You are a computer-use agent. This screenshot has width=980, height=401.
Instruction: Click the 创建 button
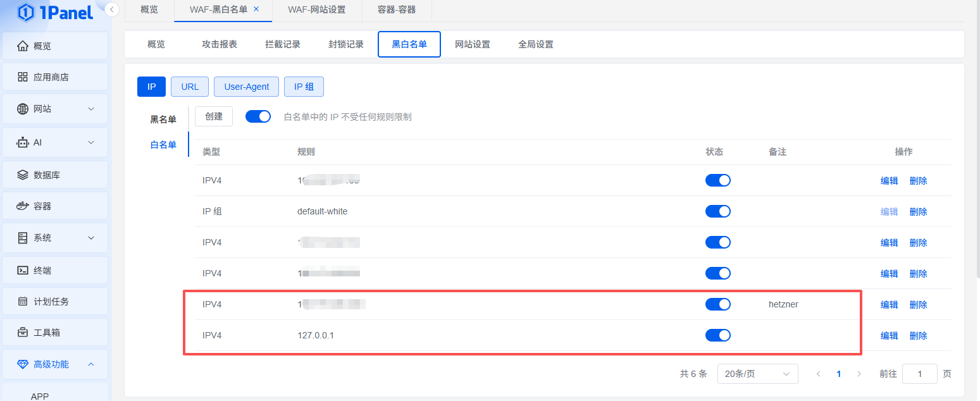(214, 116)
